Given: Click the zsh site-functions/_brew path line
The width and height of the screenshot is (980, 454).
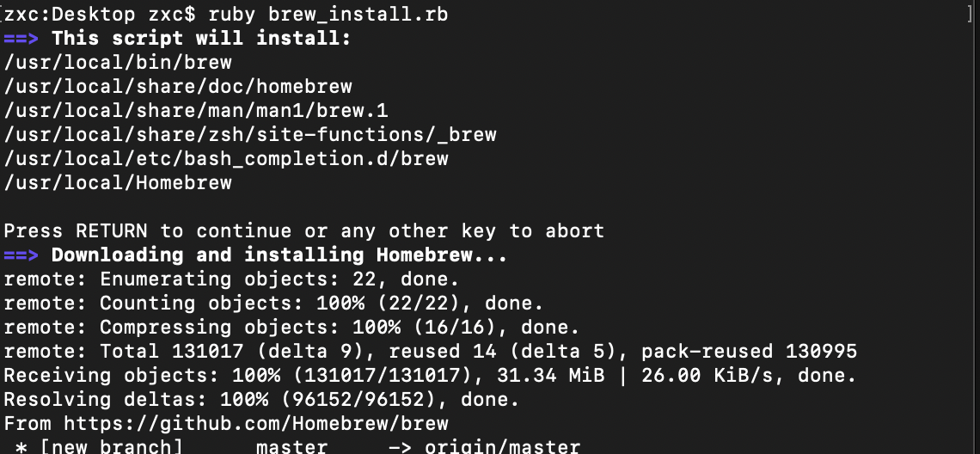Looking at the screenshot, I should 250,134.
